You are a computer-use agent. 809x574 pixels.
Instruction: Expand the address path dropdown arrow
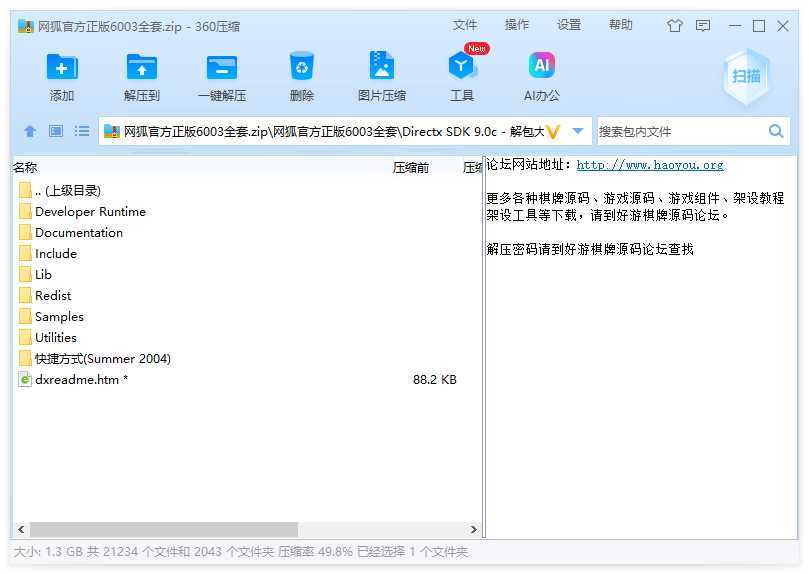[578, 131]
